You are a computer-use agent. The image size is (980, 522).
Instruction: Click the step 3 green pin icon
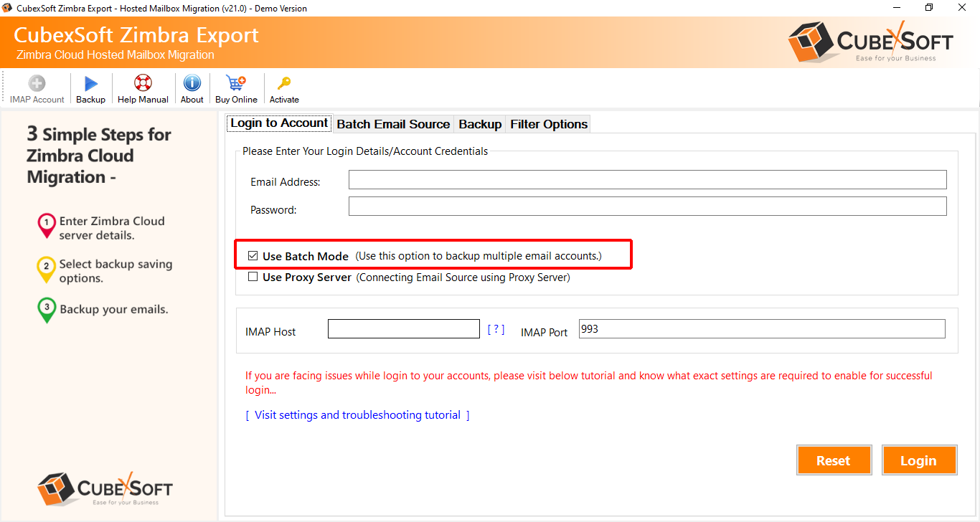[46, 310]
